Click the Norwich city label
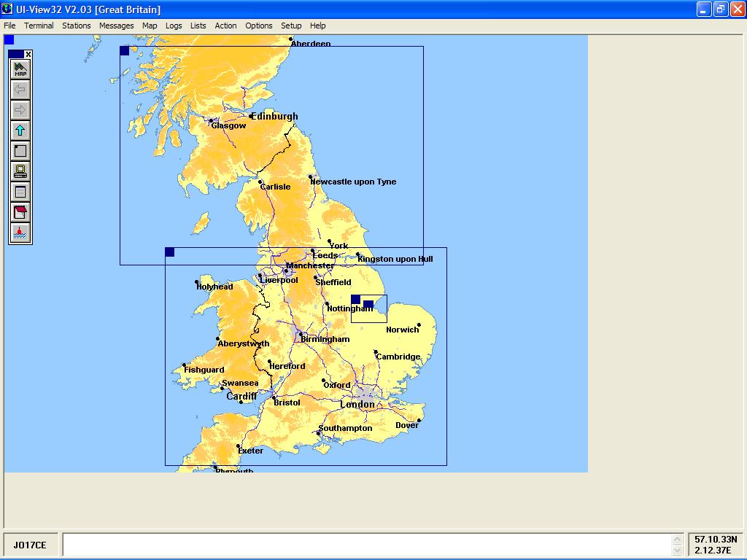This screenshot has width=747, height=560. (403, 330)
